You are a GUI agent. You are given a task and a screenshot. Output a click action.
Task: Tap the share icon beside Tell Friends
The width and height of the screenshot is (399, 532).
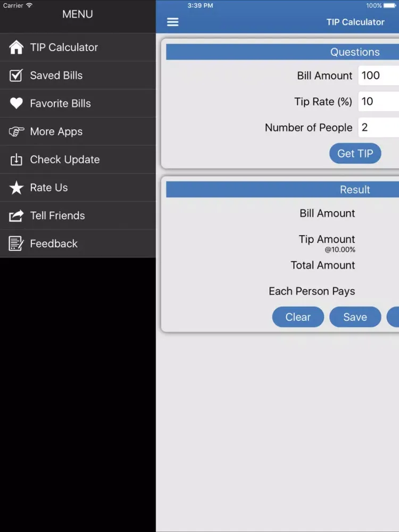[x=16, y=215]
